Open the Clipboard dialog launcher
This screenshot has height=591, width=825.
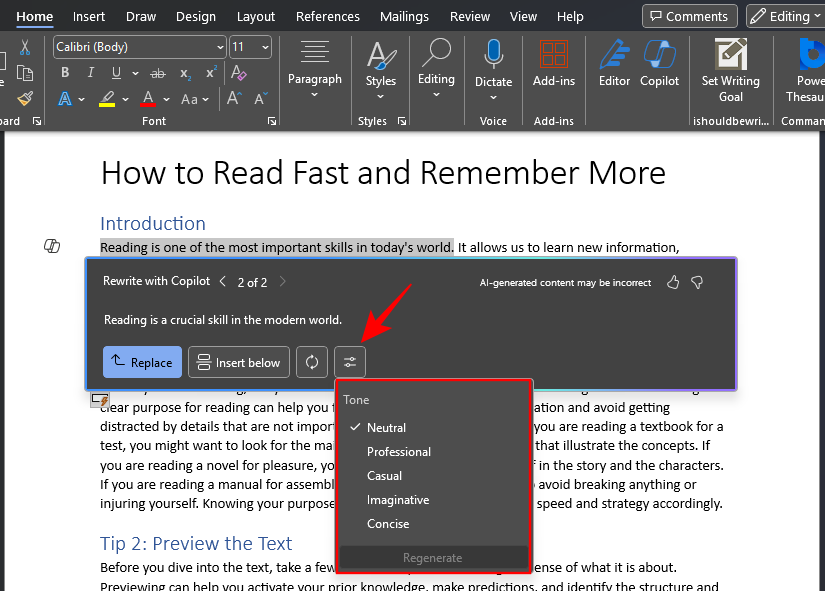pyautogui.click(x=37, y=121)
